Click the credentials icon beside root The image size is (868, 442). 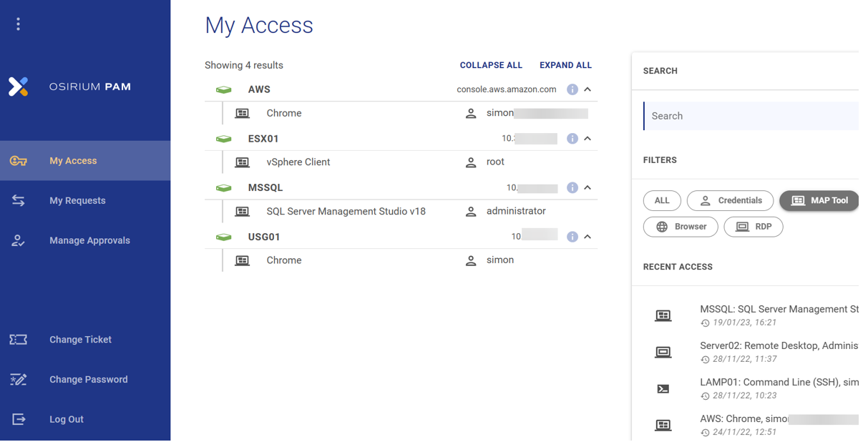point(471,162)
